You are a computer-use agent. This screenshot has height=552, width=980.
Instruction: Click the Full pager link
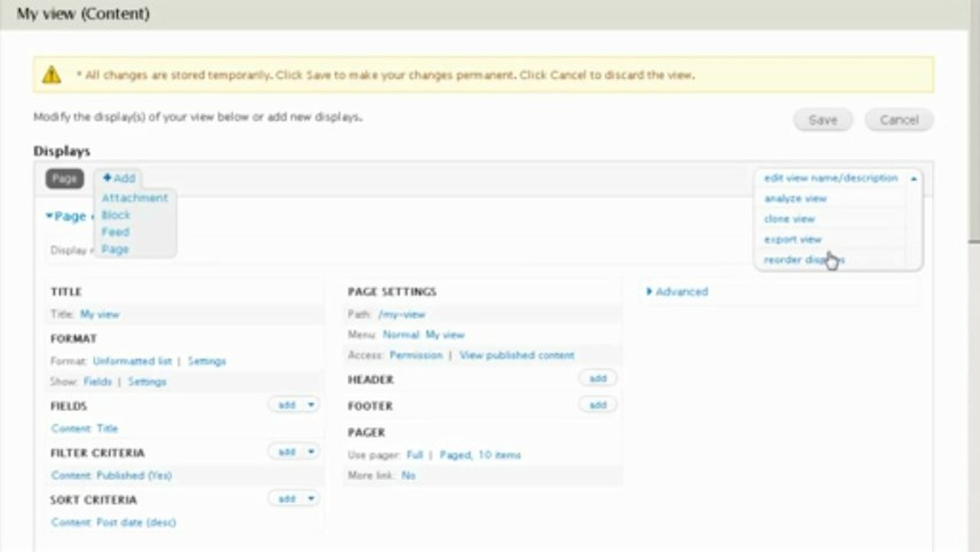415,455
